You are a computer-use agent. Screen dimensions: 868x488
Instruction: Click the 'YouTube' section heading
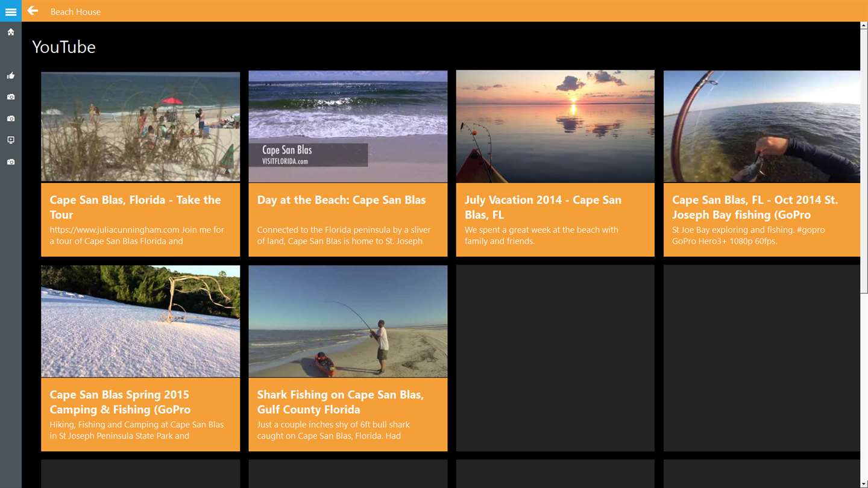tap(64, 47)
